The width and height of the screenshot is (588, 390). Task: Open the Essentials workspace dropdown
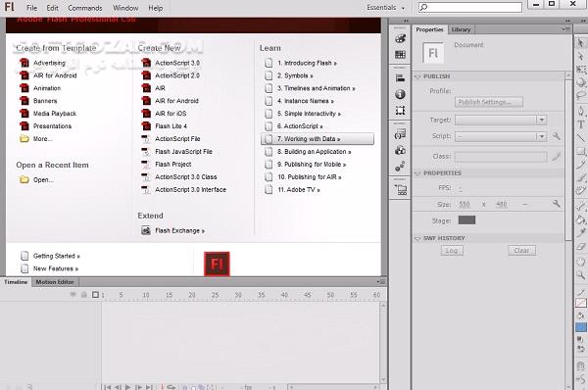(385, 8)
